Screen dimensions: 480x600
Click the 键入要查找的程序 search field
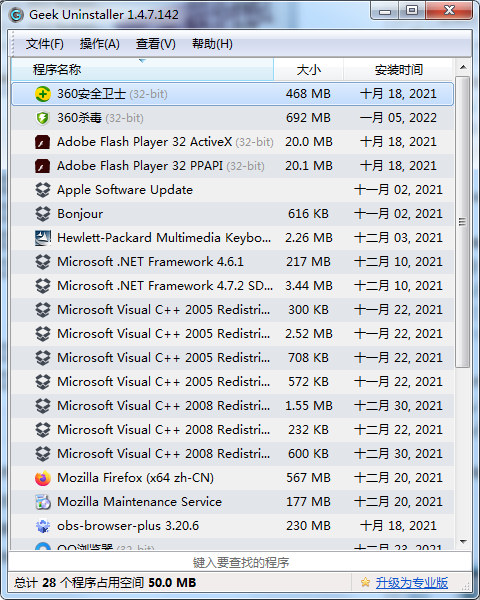pyautogui.click(x=240, y=562)
